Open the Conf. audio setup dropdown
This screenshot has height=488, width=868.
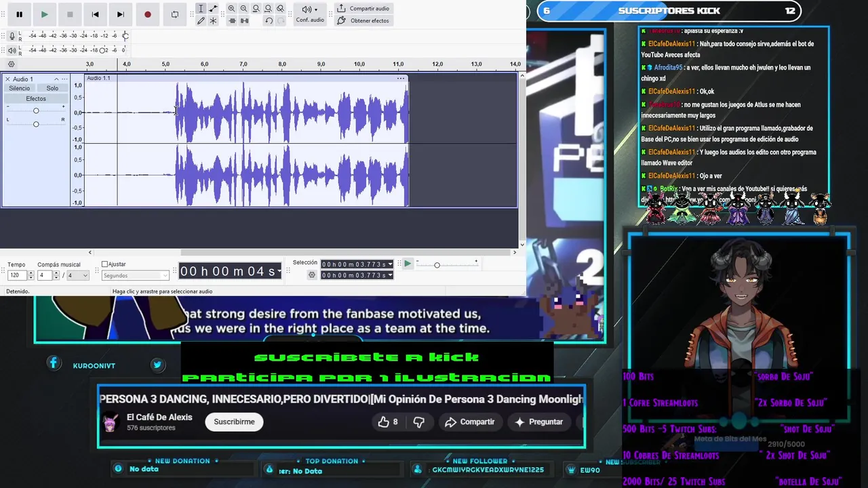pyautogui.click(x=309, y=14)
